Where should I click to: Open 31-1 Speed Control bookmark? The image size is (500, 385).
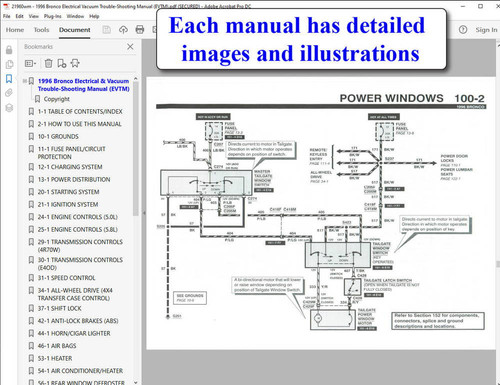[66, 278]
